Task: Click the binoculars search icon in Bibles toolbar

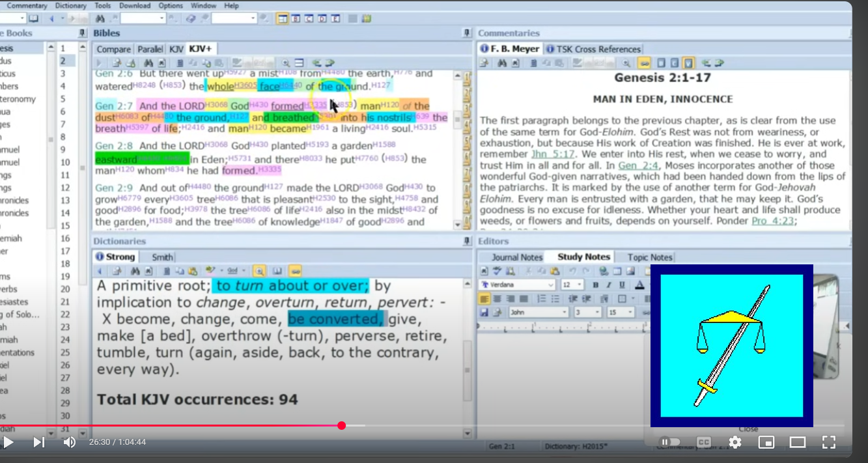Action: click(148, 63)
